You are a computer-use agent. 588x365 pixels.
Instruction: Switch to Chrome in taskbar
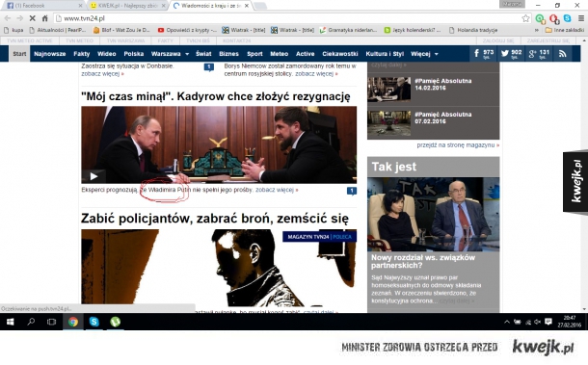pyautogui.click(x=73, y=322)
